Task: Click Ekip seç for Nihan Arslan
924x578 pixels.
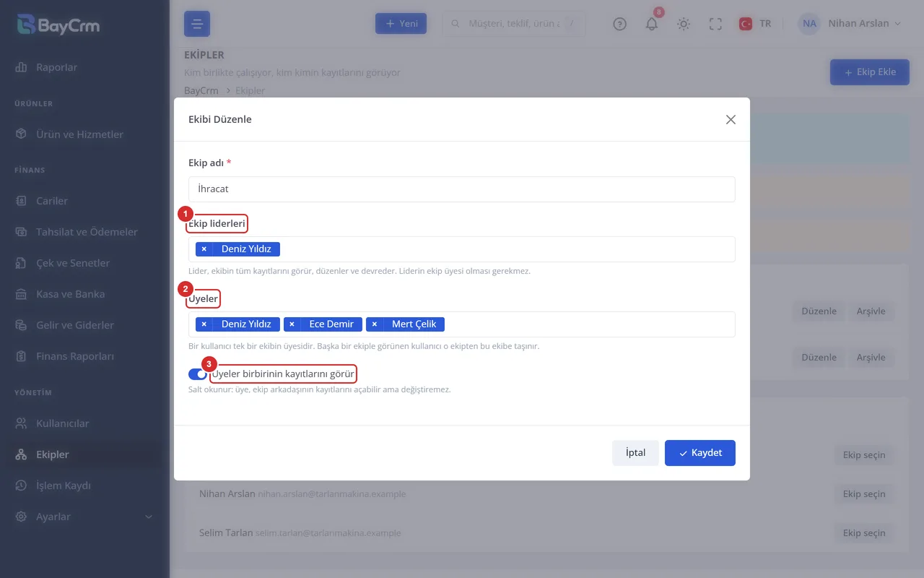Action: point(864,494)
